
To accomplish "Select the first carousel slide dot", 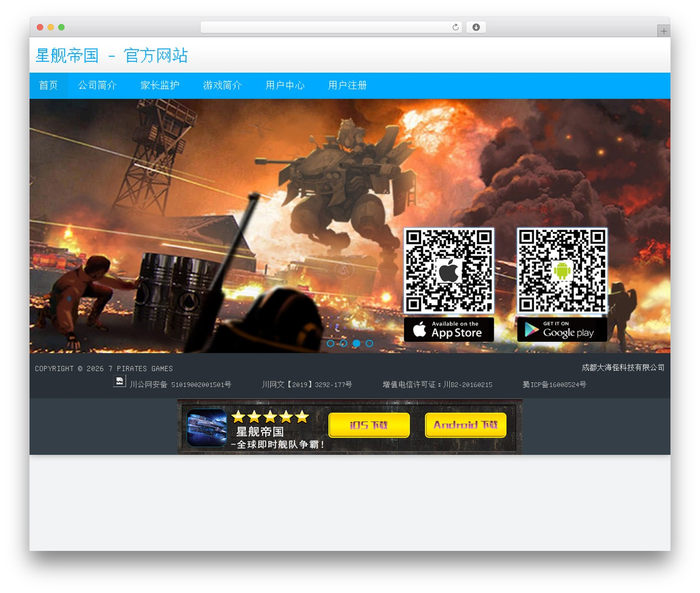I will (x=330, y=344).
